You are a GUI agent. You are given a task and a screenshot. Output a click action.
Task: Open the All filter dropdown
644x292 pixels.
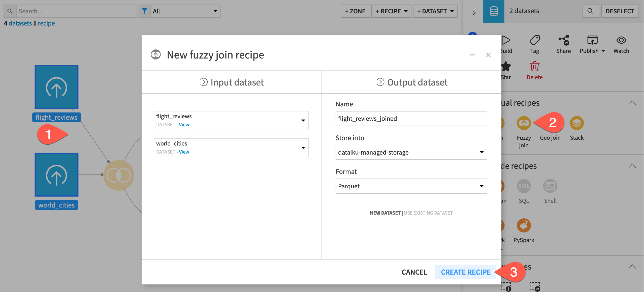coord(185,11)
